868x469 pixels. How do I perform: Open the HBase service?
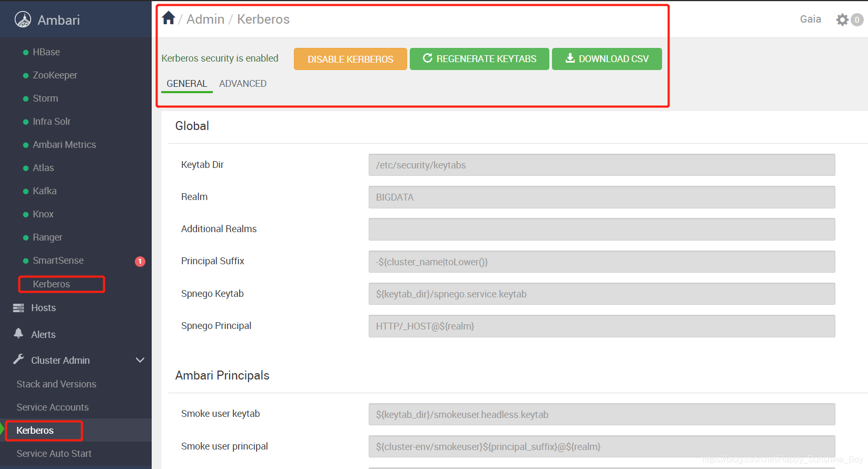coord(46,52)
